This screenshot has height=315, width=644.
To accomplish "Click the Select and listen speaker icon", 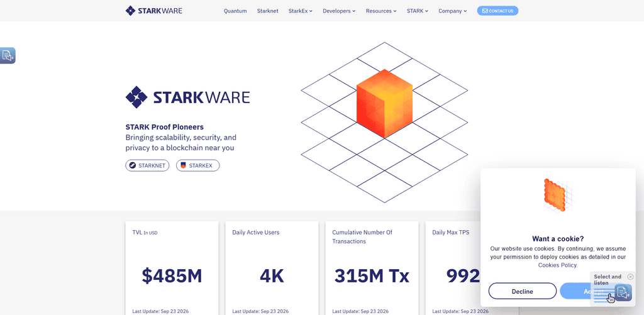I will coord(623,292).
